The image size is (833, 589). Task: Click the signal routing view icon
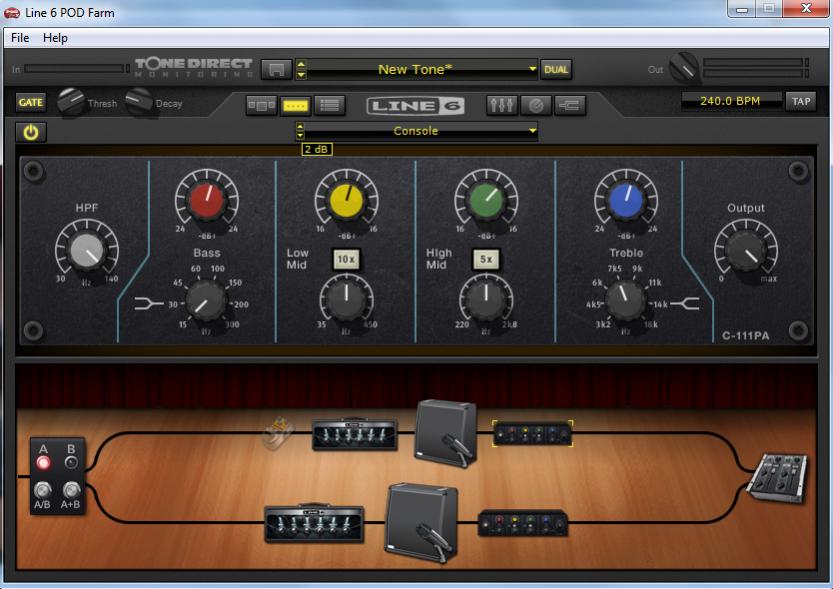[570, 105]
